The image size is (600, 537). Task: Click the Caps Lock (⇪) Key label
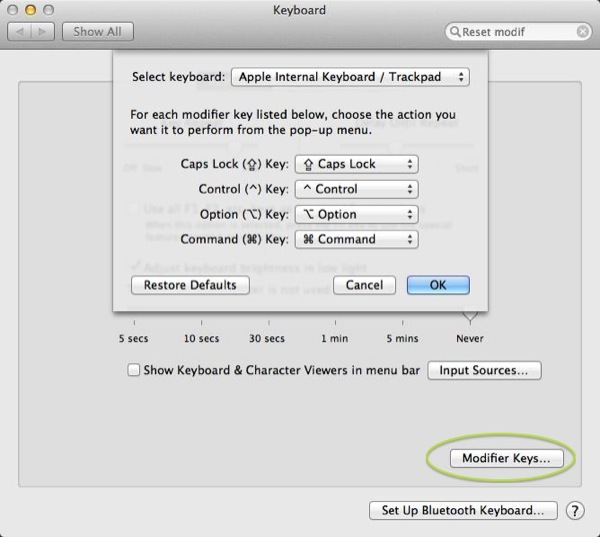pos(235,164)
